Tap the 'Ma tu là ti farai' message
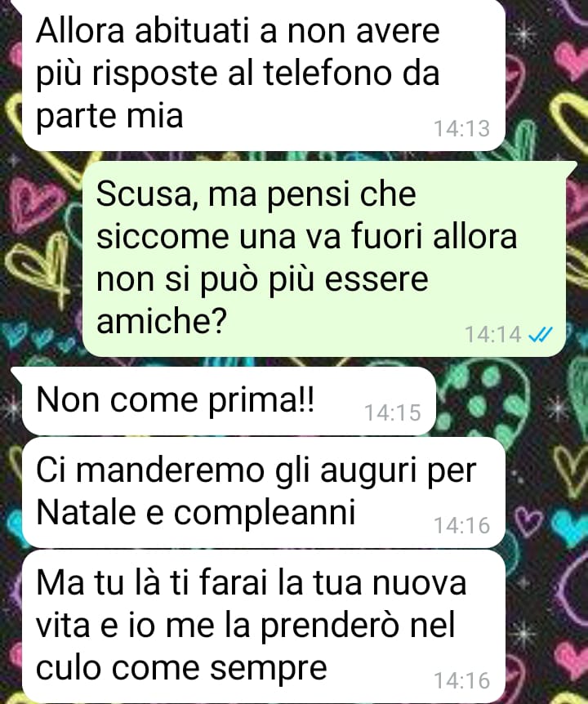 click(x=264, y=626)
